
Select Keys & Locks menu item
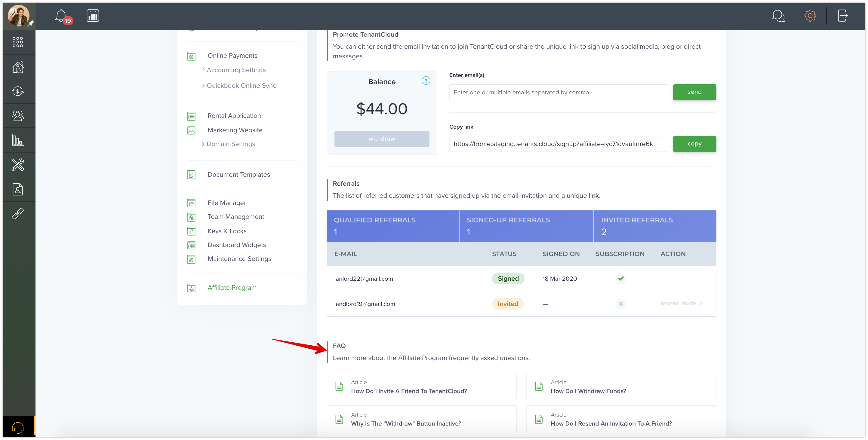(x=227, y=231)
